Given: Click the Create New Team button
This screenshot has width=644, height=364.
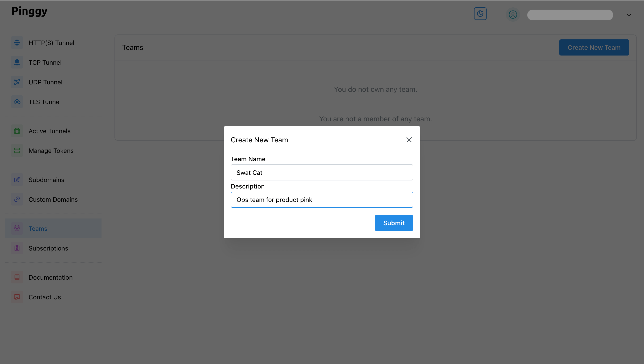Looking at the screenshot, I should 594,47.
